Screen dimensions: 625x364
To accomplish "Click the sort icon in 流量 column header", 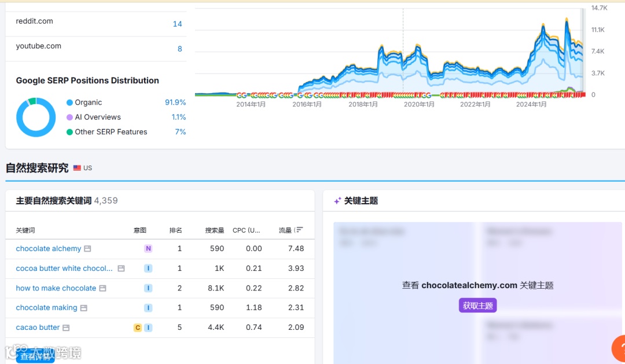I will point(299,230).
